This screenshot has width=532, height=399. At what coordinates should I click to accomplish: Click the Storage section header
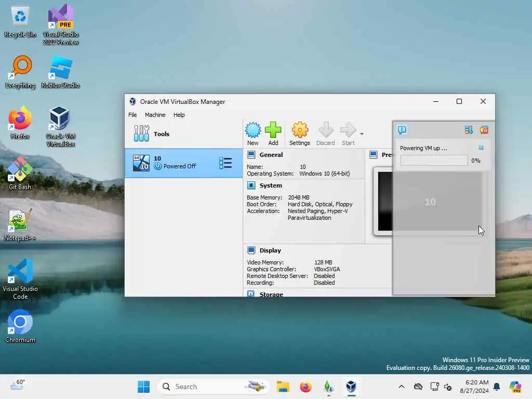(271, 294)
